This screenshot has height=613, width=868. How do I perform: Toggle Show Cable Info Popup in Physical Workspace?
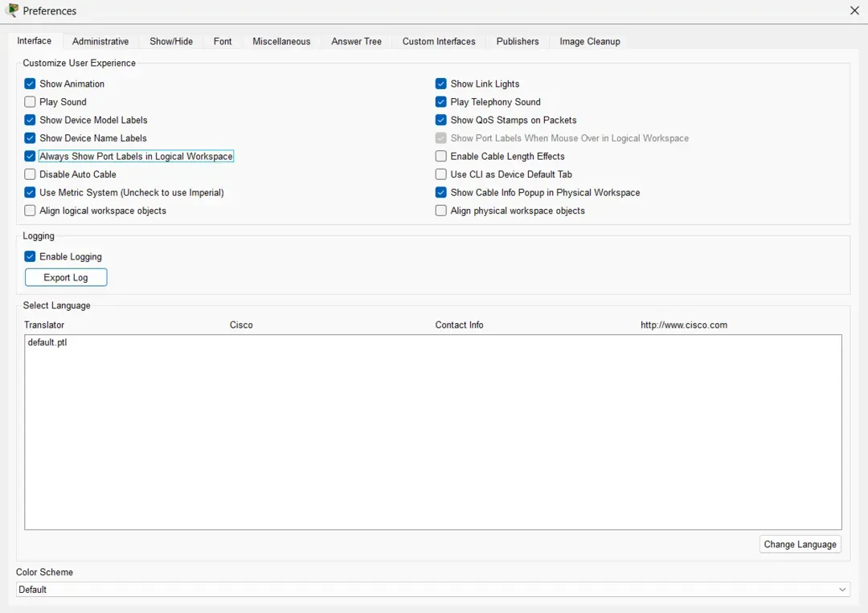[440, 193]
